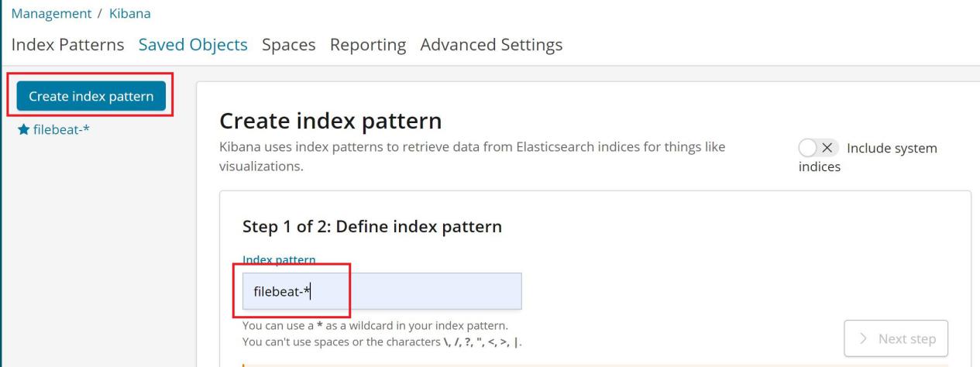The height and width of the screenshot is (367, 980).
Task: Click the chevron arrow in Next step
Action: click(864, 339)
